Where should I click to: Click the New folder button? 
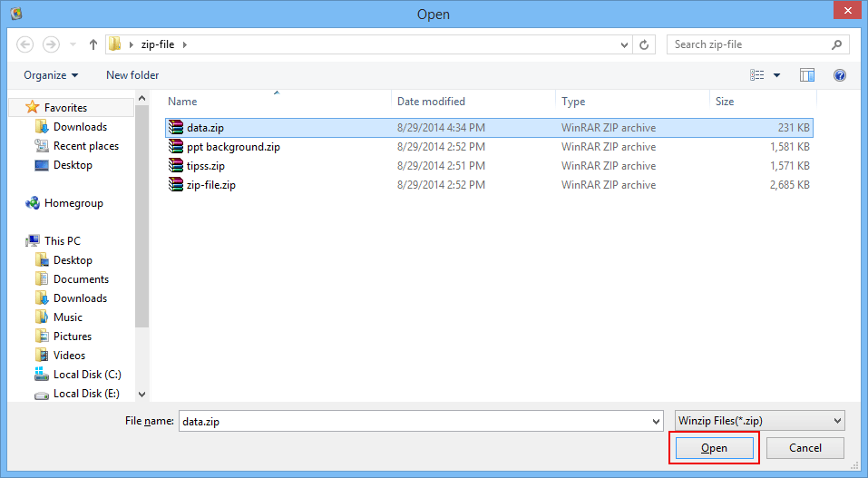tap(132, 74)
